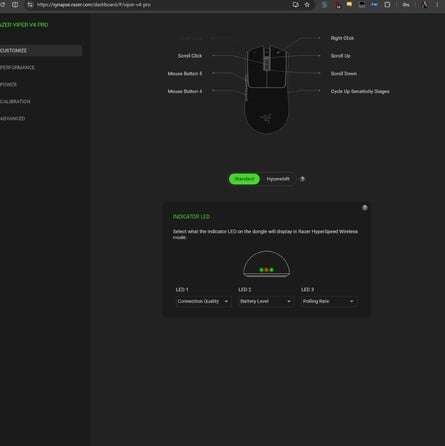The width and height of the screenshot is (445, 446).
Task: Open the LED 1 Connection Quality dropdown
Action: pyautogui.click(x=203, y=301)
